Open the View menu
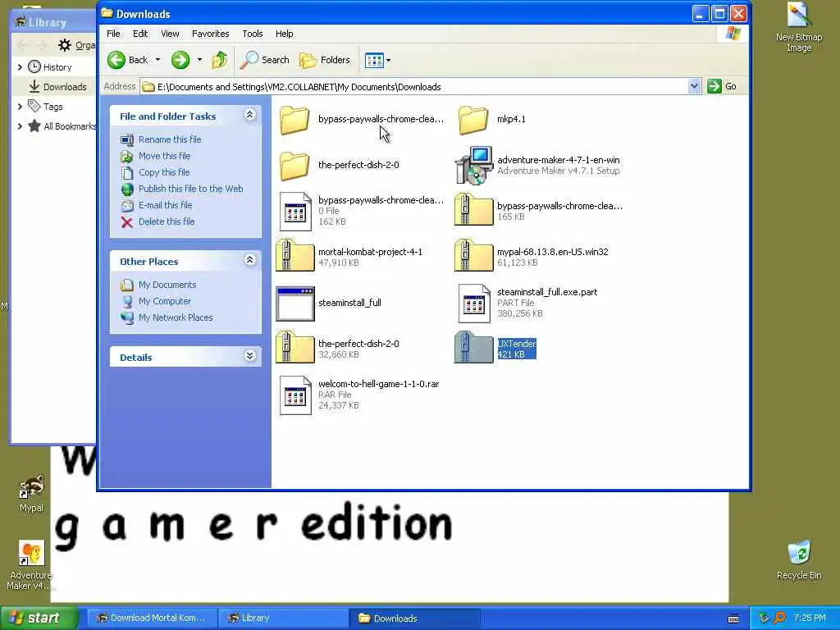Viewport: 840px width, 630px height. [x=170, y=34]
